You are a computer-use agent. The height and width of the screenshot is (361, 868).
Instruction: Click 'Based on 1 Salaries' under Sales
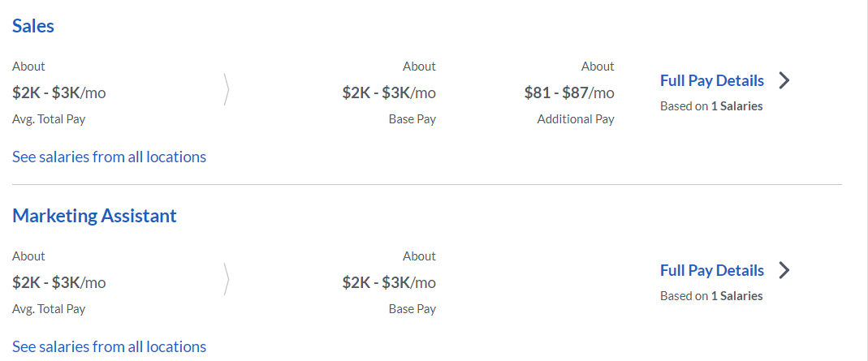click(x=711, y=106)
